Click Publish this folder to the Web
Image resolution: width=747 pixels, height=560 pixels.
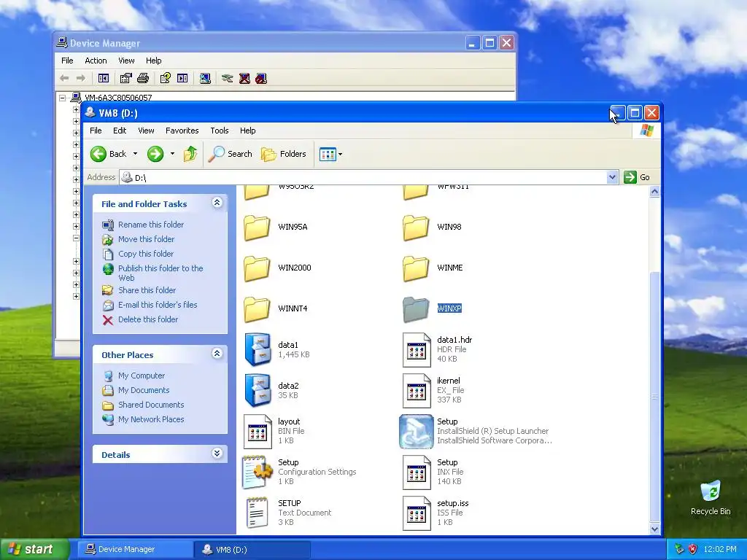tap(160, 273)
